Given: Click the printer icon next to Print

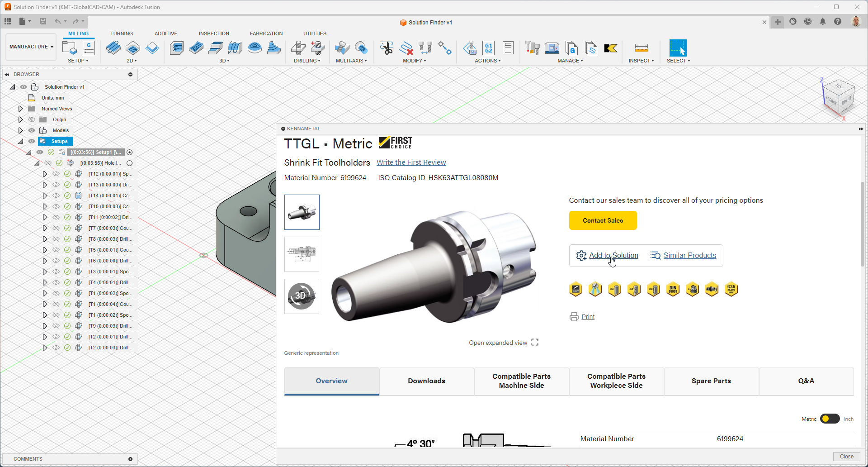Looking at the screenshot, I should [574, 317].
